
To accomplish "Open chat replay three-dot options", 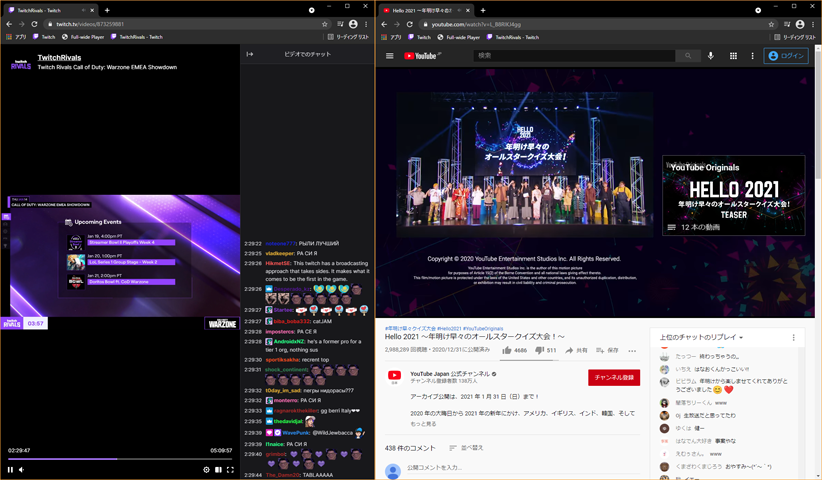I will coord(793,337).
